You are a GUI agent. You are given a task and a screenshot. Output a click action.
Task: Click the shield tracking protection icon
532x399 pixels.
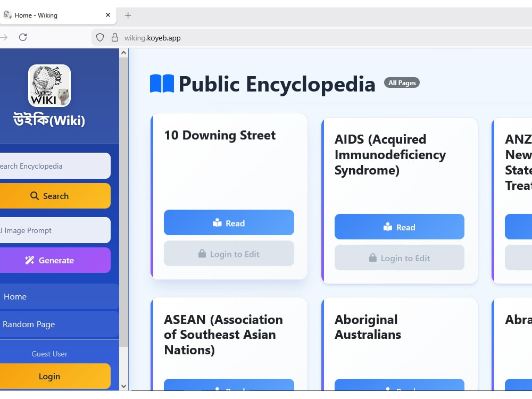[100, 37]
